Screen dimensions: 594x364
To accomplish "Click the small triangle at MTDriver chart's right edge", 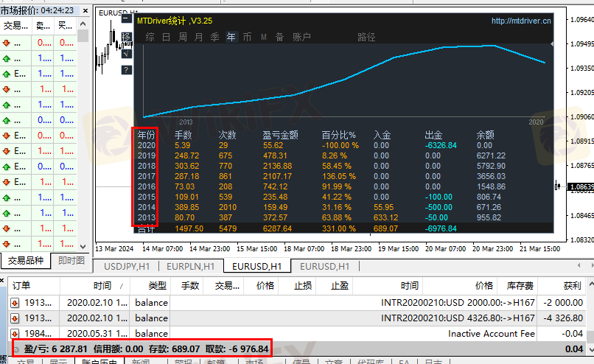I will (552, 44).
